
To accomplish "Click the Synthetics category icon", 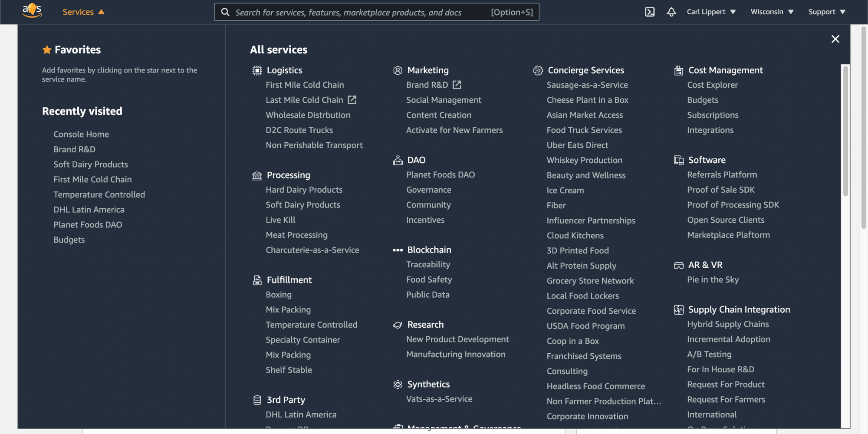I will [x=398, y=384].
